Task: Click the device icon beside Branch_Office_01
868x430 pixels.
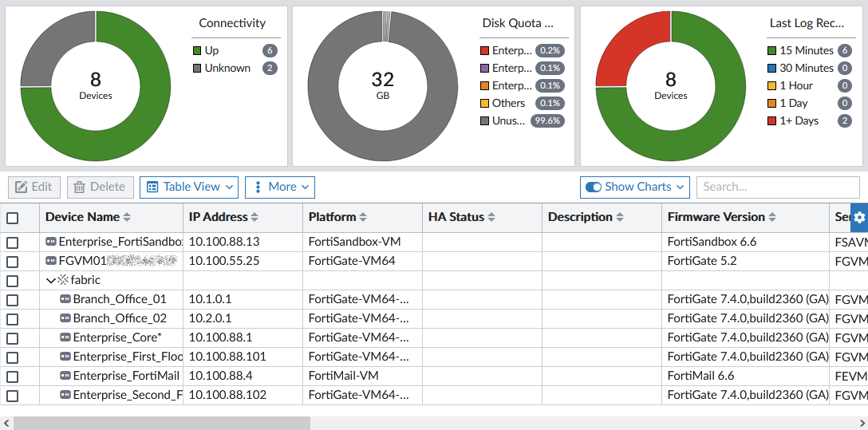Action: 65,299
